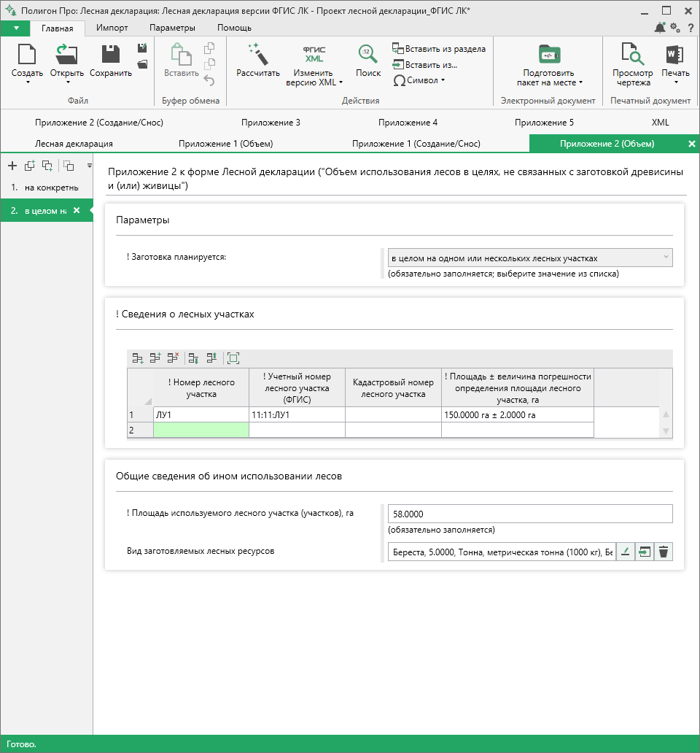Image resolution: width=700 pixels, height=753 pixels.
Task: Edit Вид заготовляемых лесных ресурсов with pencil
Action: (x=625, y=552)
